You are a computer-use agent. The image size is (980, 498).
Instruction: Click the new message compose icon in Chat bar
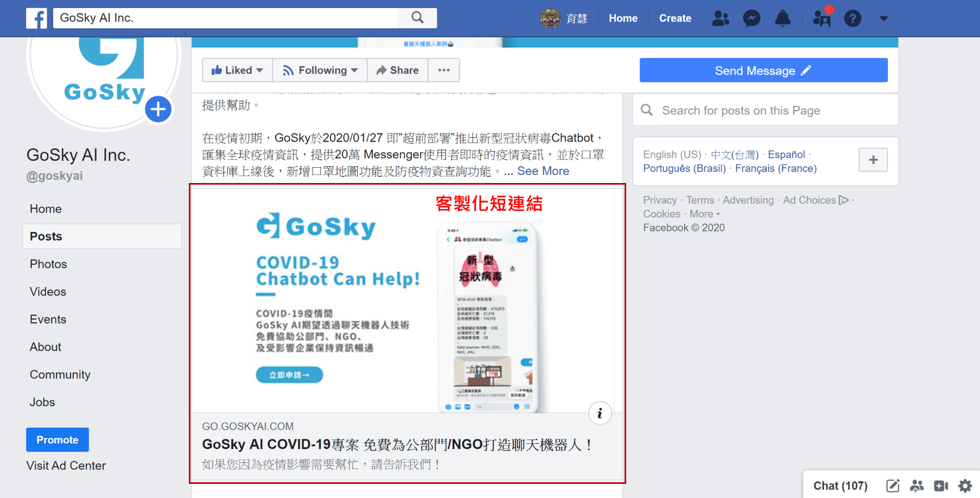(893, 486)
